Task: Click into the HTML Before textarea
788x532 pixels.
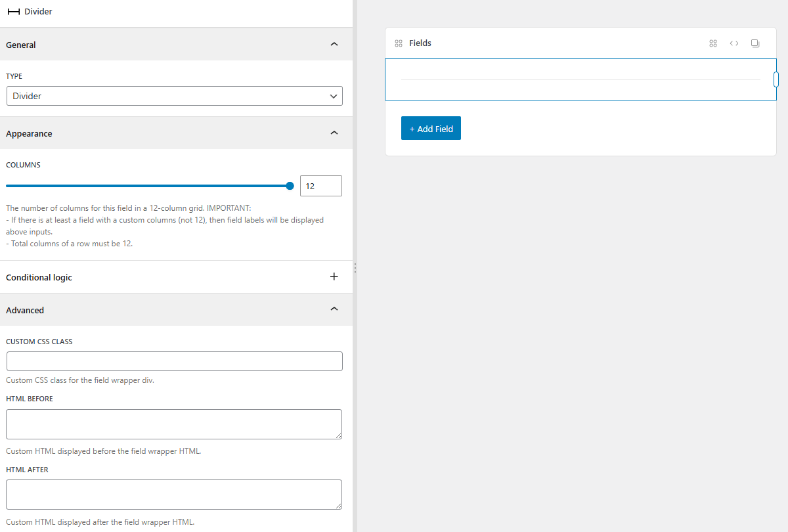Action: click(x=174, y=424)
